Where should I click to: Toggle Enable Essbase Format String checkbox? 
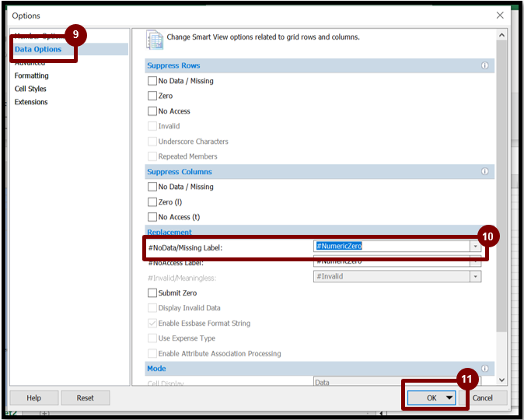tap(152, 324)
